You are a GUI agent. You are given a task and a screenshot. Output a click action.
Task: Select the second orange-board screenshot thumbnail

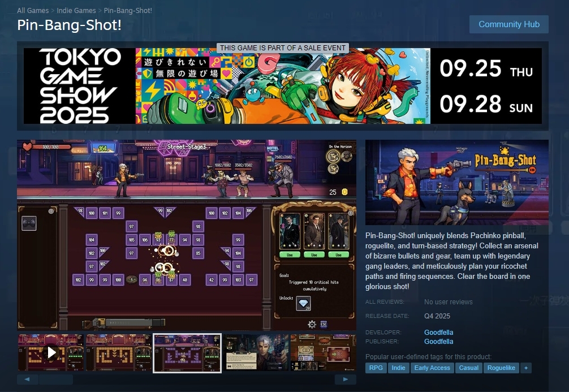(118, 352)
